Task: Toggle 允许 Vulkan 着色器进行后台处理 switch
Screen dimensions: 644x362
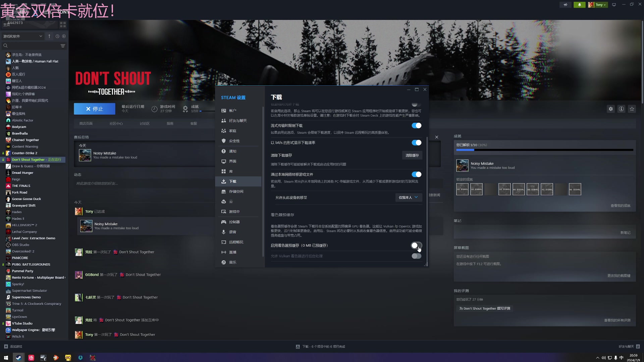Action: tap(416, 256)
